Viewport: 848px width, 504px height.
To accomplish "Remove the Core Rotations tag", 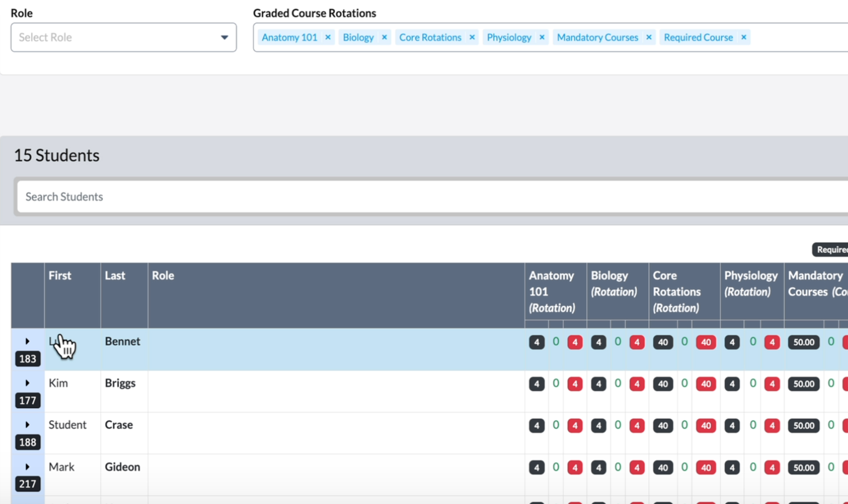I will (472, 37).
